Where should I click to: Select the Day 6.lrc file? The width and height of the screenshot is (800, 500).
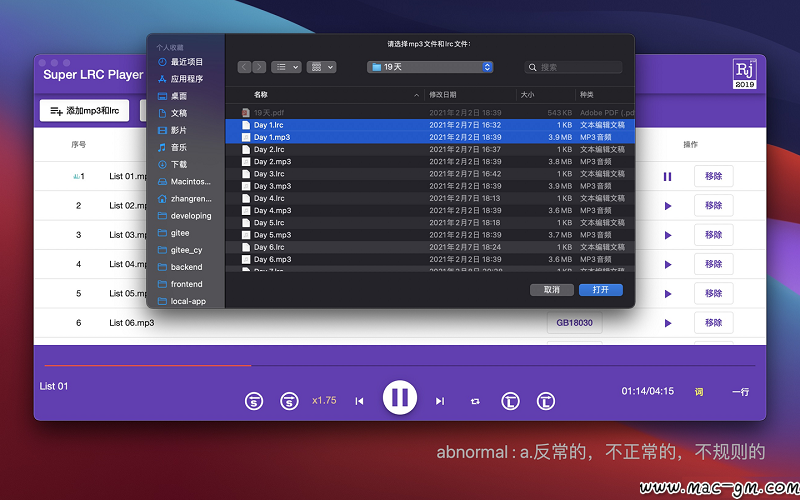coord(430,247)
